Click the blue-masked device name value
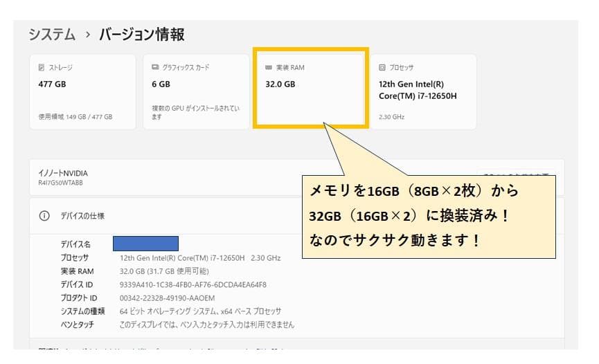599x364 pixels. tap(145, 244)
